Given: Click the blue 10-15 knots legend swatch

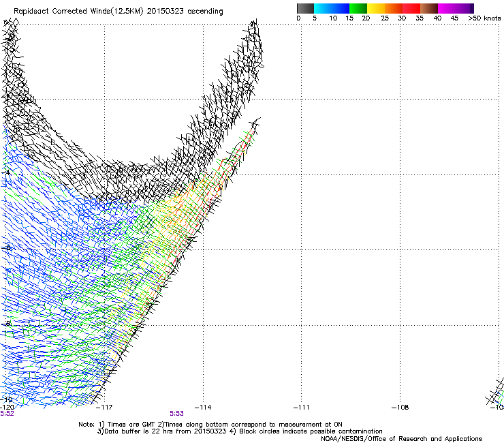Looking at the screenshot, I should [x=341, y=8].
